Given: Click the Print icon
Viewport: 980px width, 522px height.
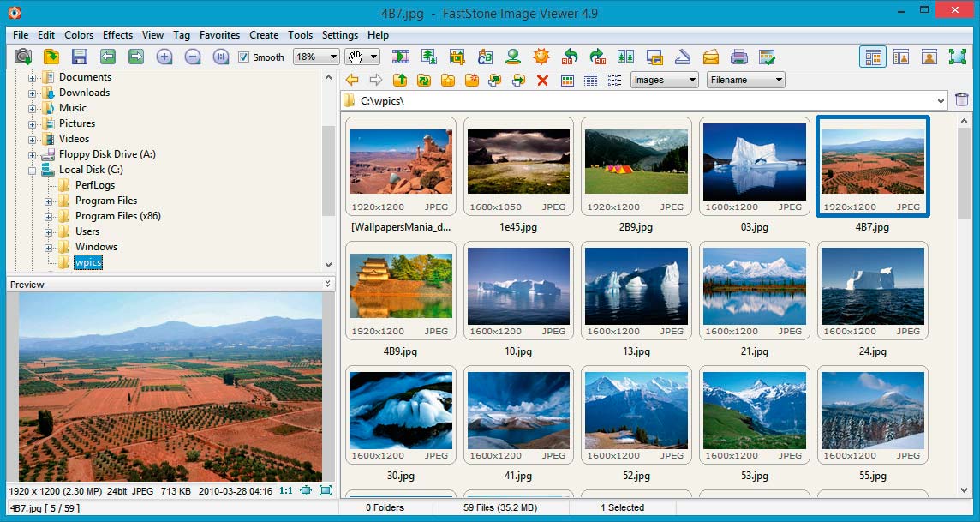Looking at the screenshot, I should [738, 57].
